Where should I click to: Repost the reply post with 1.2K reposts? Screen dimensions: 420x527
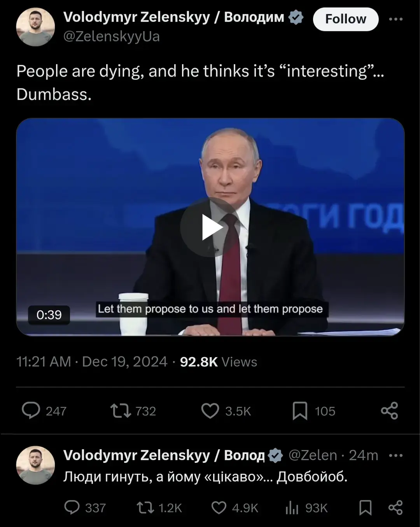click(159, 508)
